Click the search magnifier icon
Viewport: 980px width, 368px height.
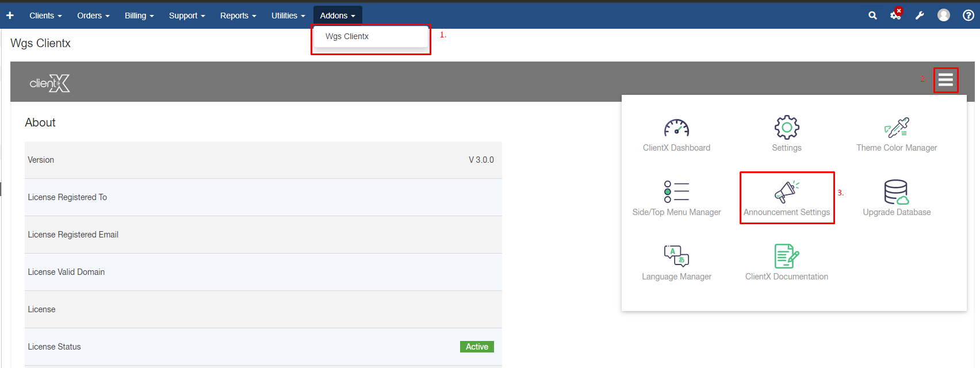tap(872, 16)
